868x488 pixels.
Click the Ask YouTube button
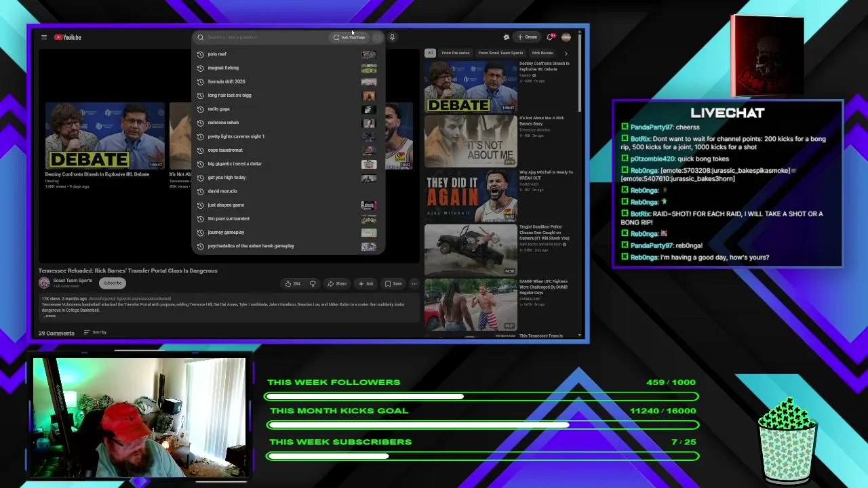click(x=349, y=37)
